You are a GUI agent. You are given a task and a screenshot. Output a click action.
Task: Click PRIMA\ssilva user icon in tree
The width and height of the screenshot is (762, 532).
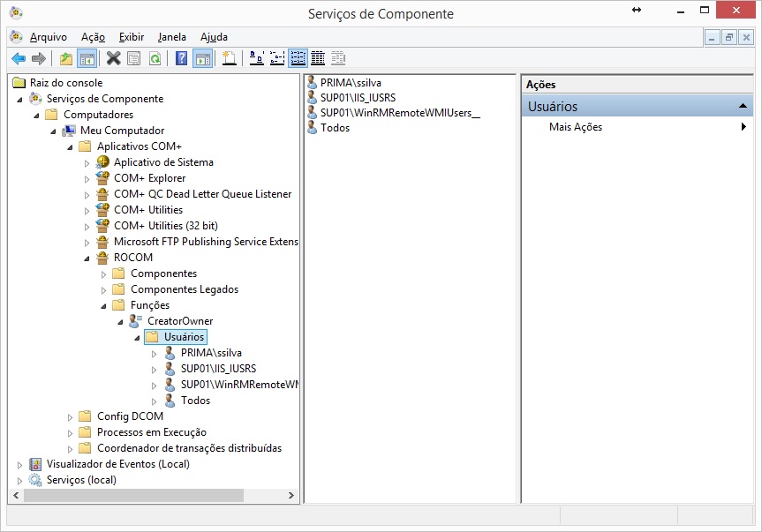pos(170,353)
